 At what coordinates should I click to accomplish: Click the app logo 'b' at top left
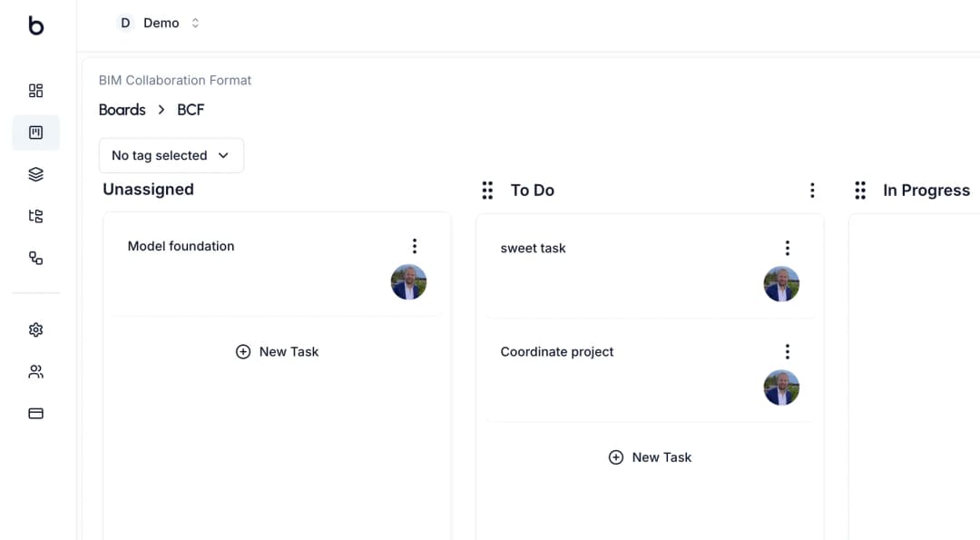[x=35, y=27]
